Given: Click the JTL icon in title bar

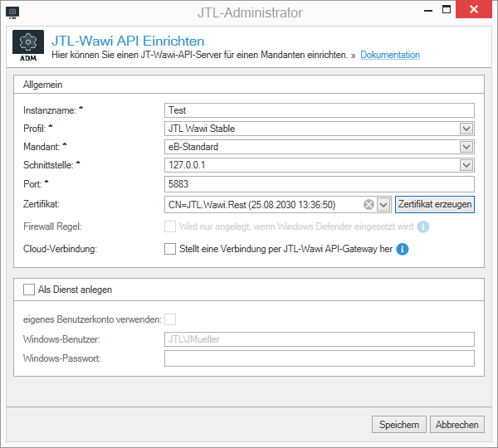Looking at the screenshot, I should point(12,12).
